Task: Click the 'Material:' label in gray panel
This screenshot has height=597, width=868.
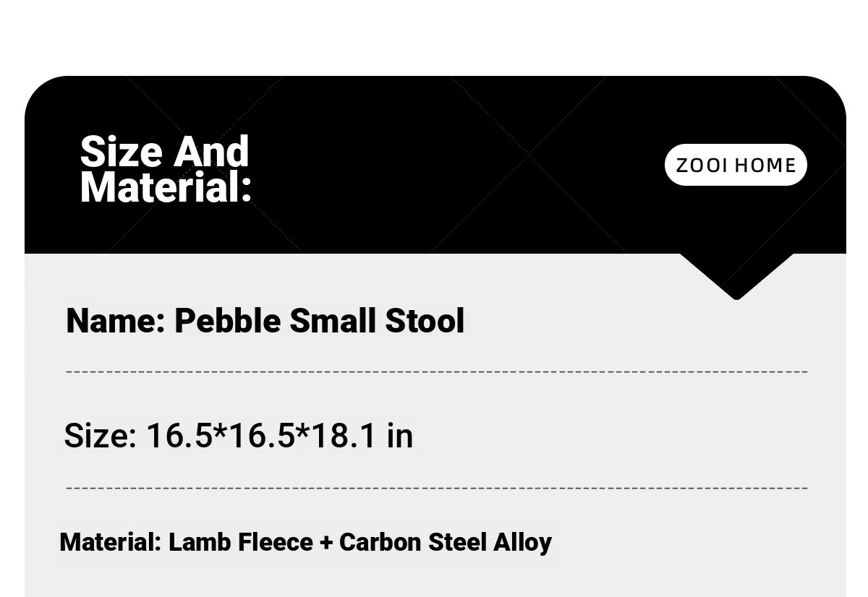Action: pyautogui.click(x=110, y=542)
